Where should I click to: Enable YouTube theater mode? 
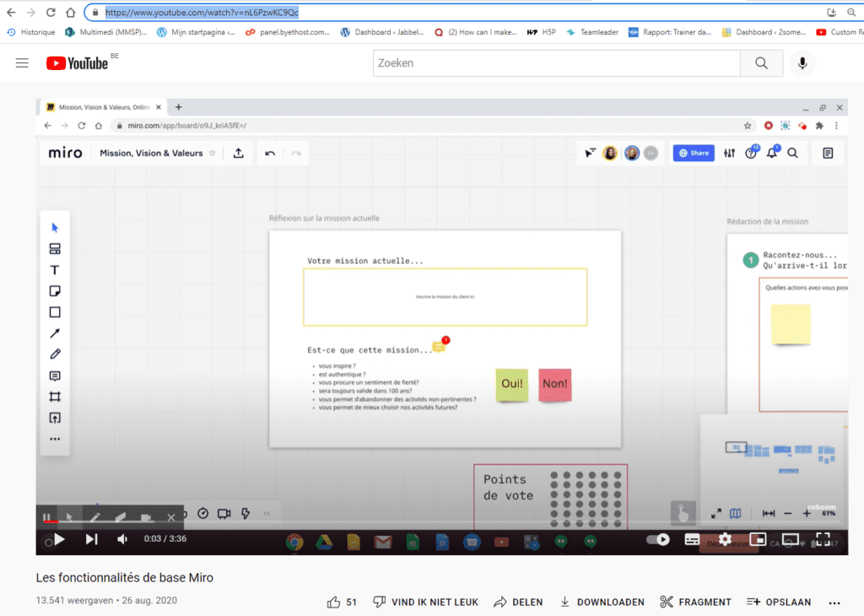pos(790,539)
